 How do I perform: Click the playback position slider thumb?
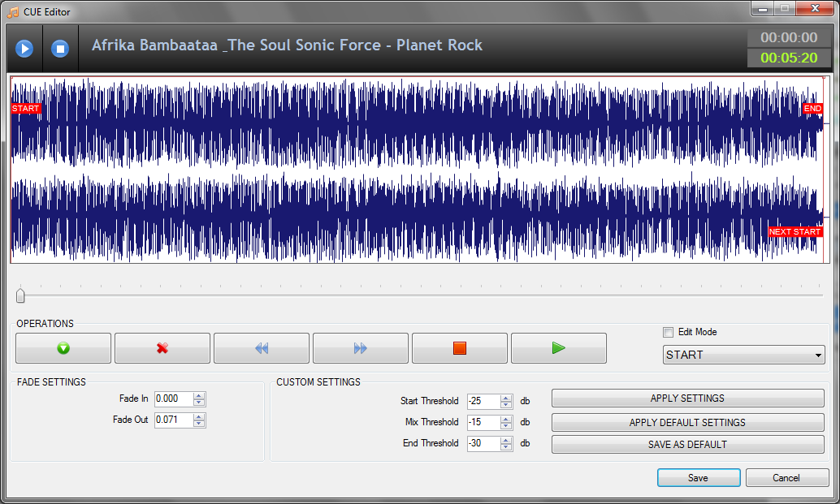tap(20, 295)
